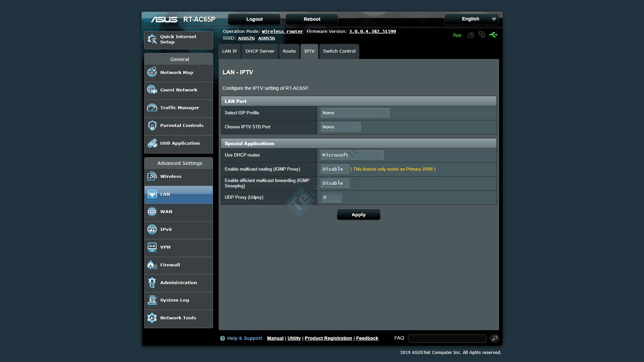Switch to the LAN IP tab

[x=229, y=51]
